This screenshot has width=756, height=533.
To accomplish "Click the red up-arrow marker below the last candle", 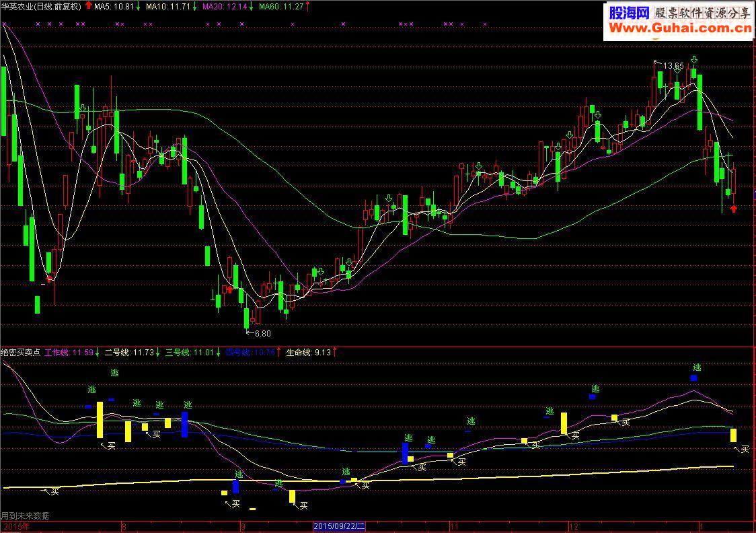I will point(733,209).
